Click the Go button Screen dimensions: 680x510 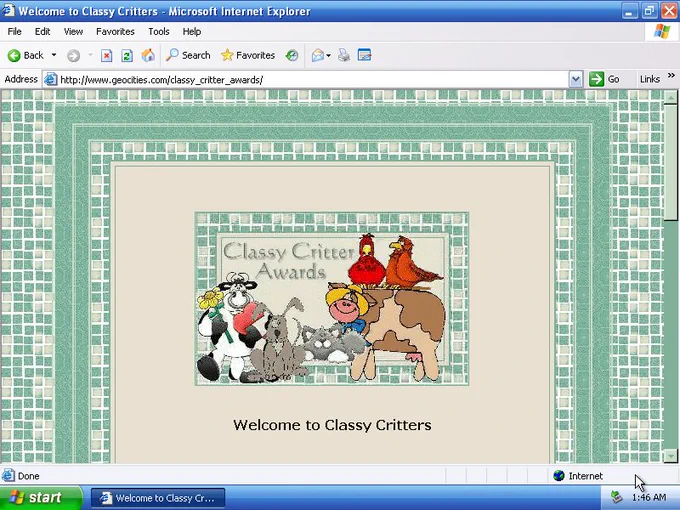pos(604,79)
